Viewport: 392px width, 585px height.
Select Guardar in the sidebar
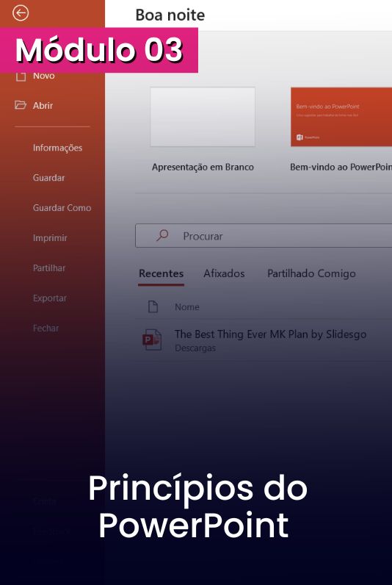(x=48, y=178)
